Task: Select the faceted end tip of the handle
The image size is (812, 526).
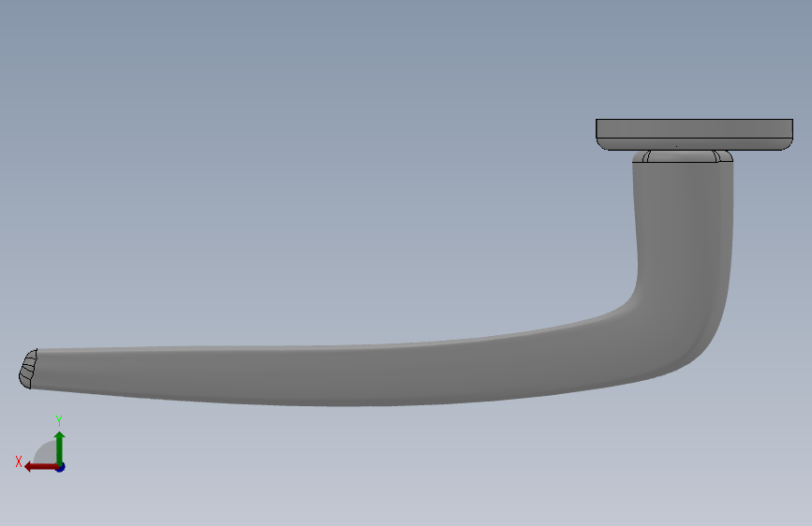Action: (x=28, y=369)
